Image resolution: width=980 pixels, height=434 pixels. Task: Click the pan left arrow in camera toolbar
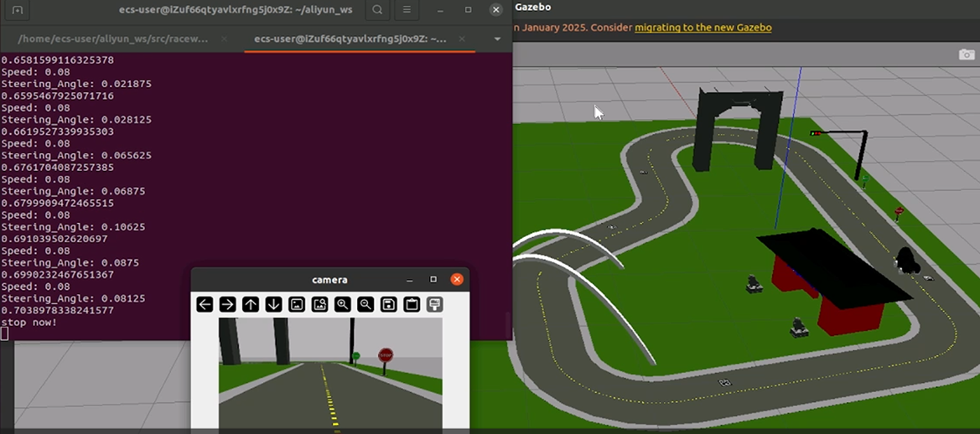(205, 304)
